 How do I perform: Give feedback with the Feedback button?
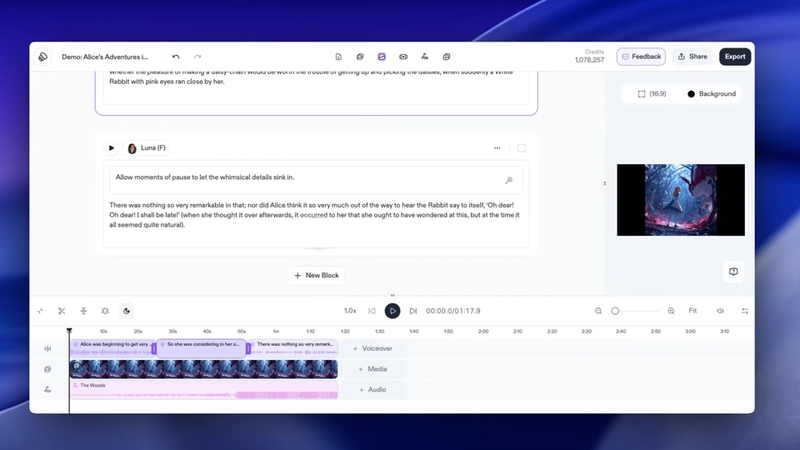(641, 57)
